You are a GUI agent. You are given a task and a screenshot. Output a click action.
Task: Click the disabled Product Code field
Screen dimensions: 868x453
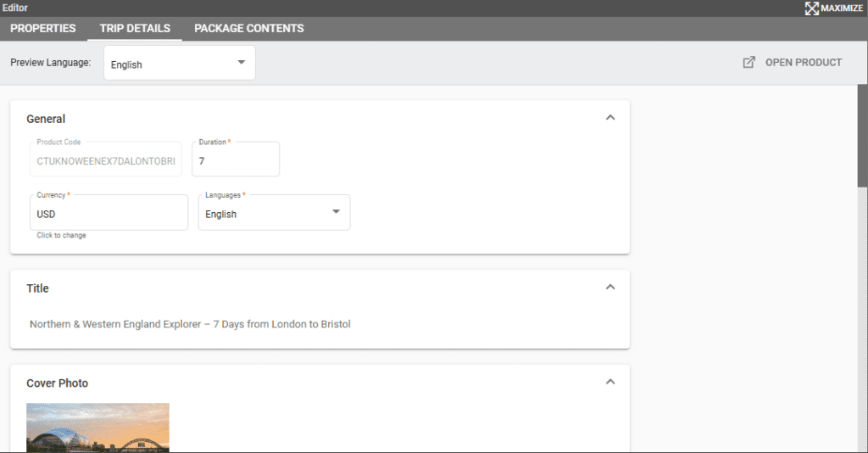pyautogui.click(x=105, y=160)
